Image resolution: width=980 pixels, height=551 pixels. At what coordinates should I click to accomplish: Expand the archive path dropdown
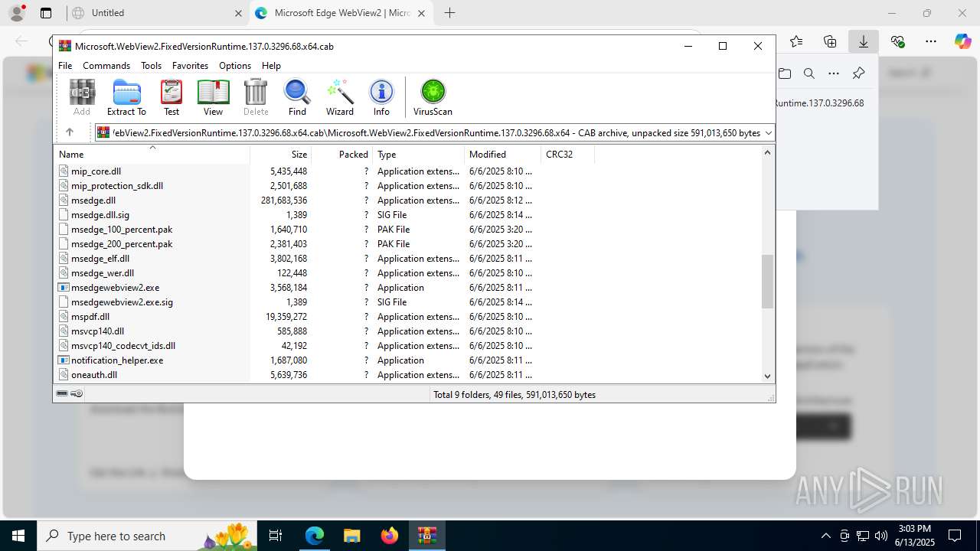769,132
